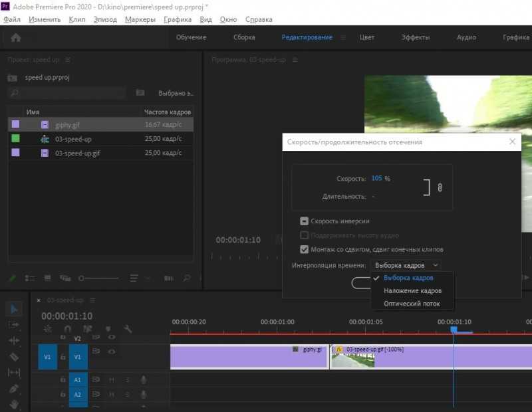
Task: Select the Ripple Edit tool
Action: 14,340
